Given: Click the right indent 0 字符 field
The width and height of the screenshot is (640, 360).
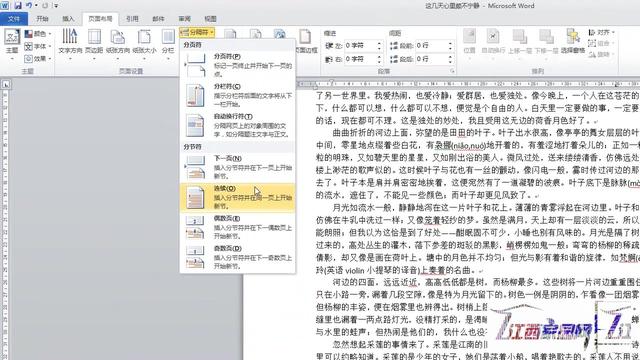Looking at the screenshot, I should point(360,59).
